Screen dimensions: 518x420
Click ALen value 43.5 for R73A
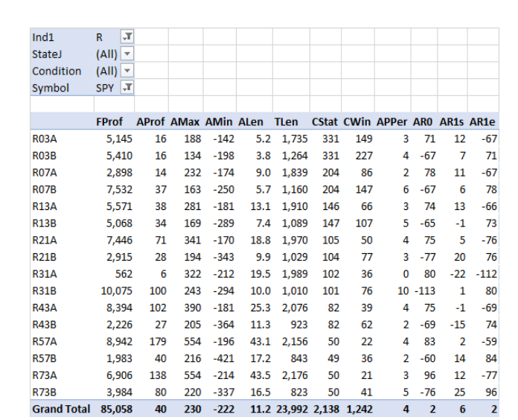pos(260,375)
